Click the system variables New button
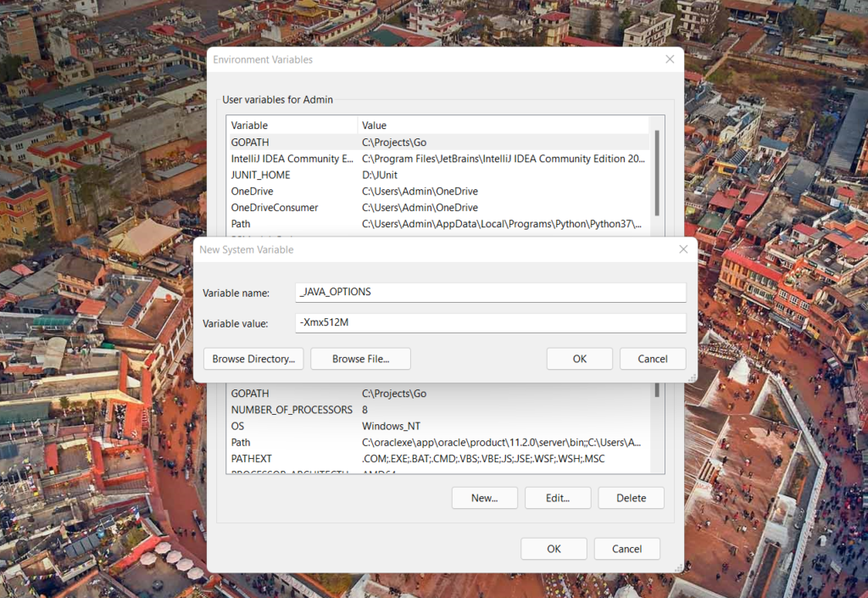Image resolution: width=868 pixels, height=598 pixels. (484, 498)
